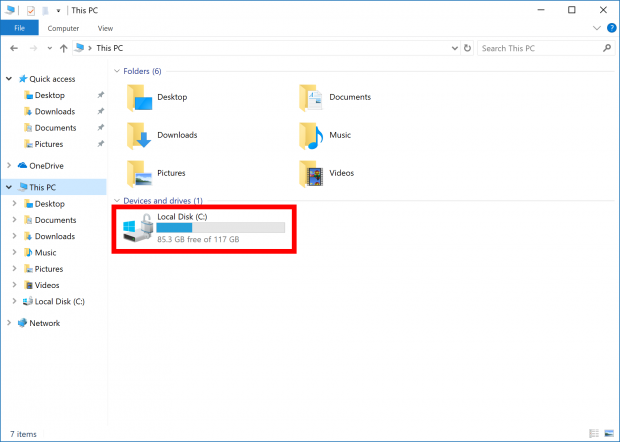The height and width of the screenshot is (442, 620).
Task: Switch to details view in status bar
Action: [x=594, y=434]
